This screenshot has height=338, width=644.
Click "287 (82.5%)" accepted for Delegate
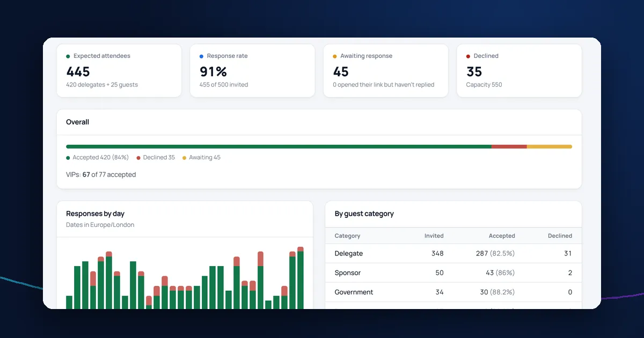point(495,253)
